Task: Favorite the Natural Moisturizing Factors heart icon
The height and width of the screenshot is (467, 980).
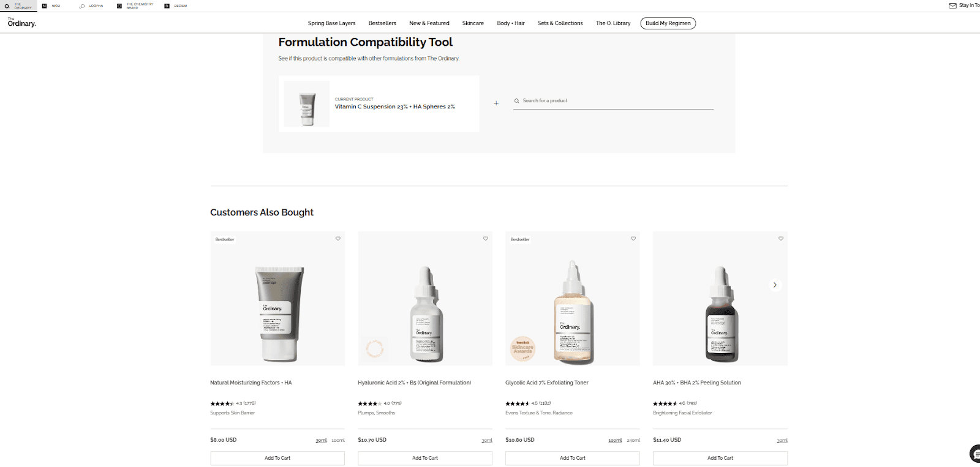Action: (x=337, y=239)
